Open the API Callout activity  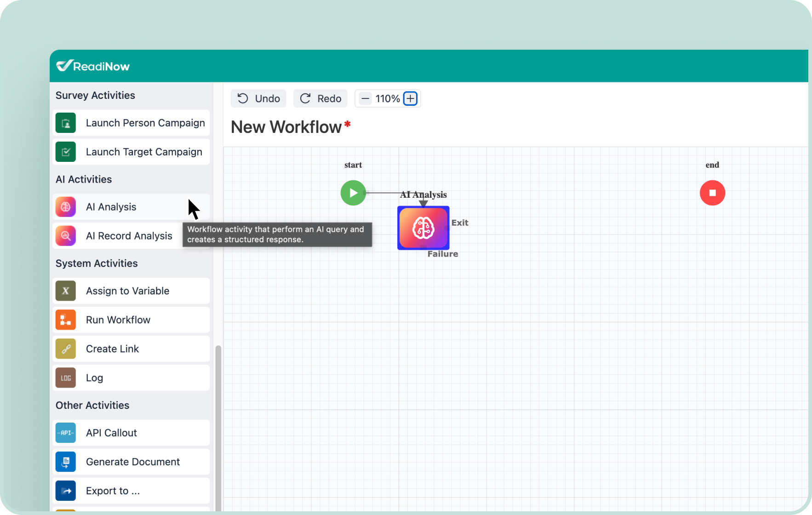click(x=65, y=433)
